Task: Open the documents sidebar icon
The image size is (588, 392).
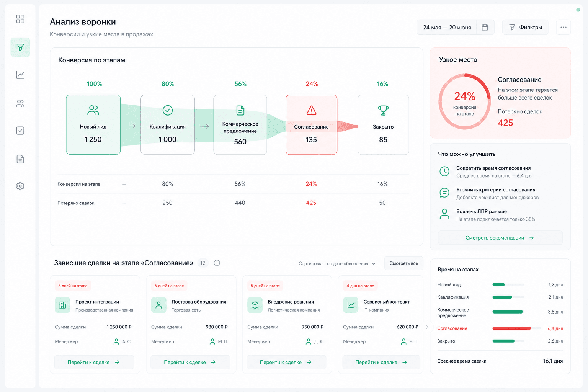Action: 20,159
